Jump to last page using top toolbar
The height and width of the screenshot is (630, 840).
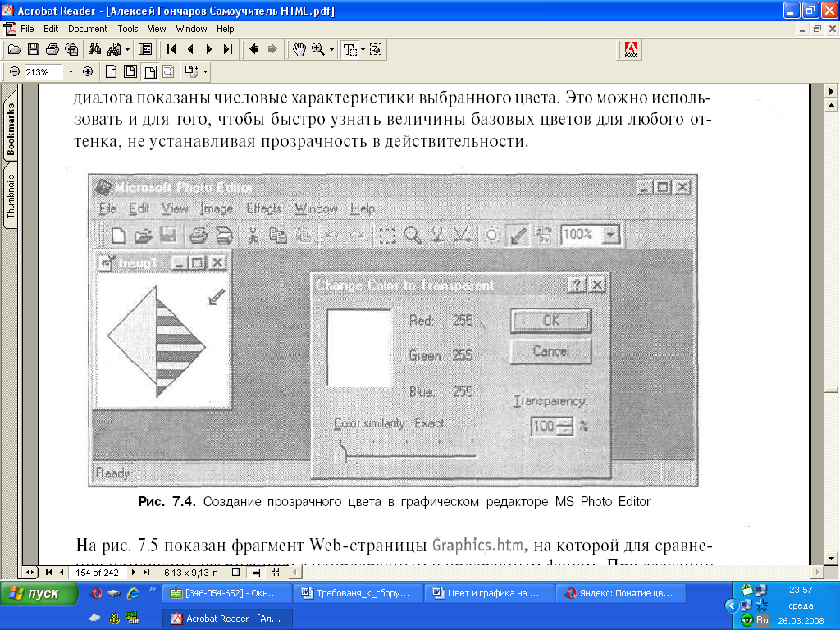click(228, 50)
